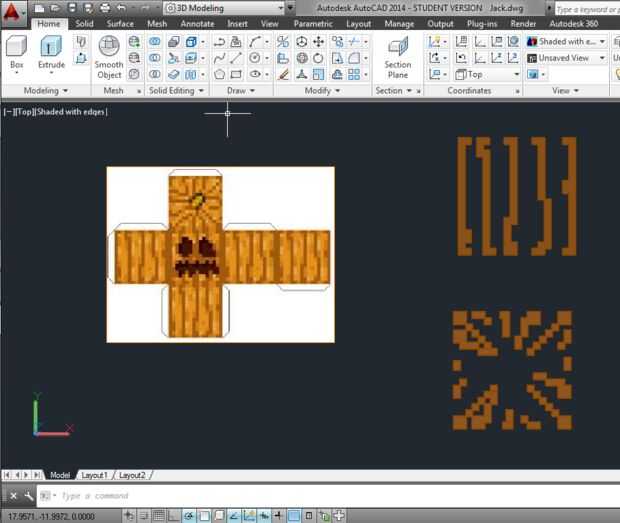Save the drawing using the quick access icon
This screenshot has height=523, width=620.
(72, 8)
